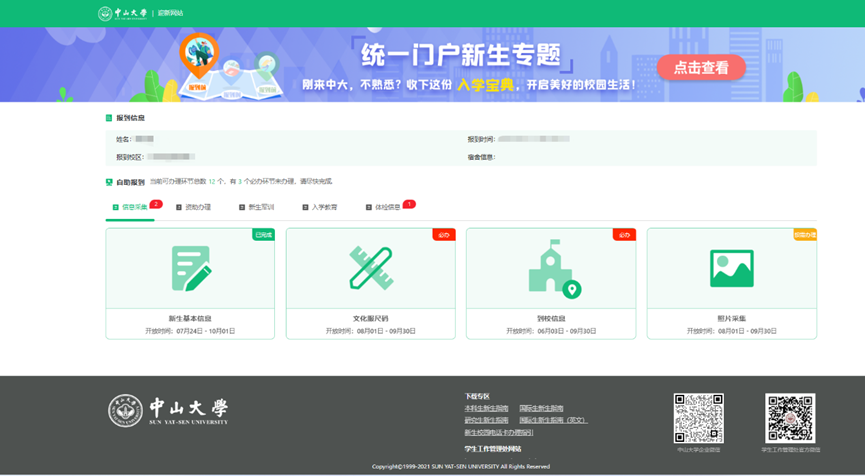Click the 到校信息 card title

coord(551,319)
